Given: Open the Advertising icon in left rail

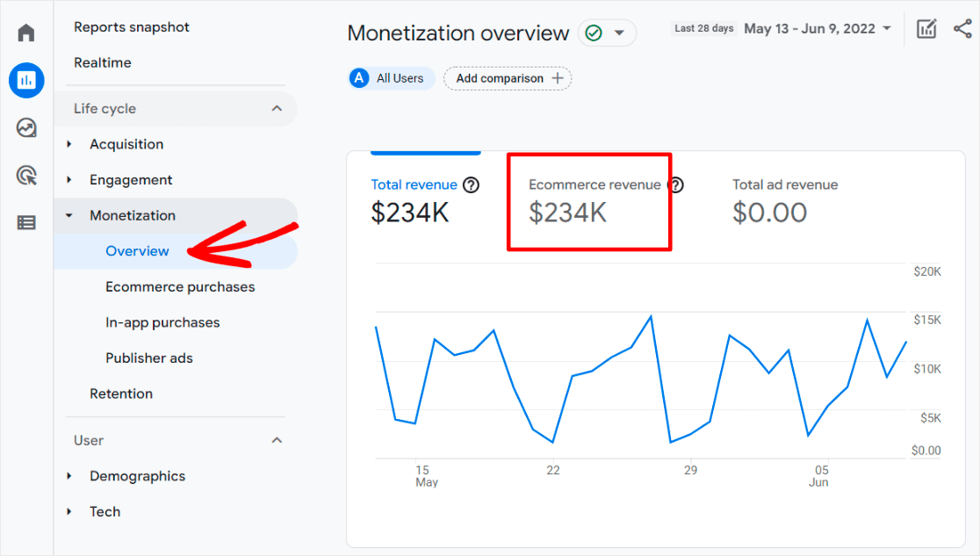Looking at the screenshot, I should point(26,176).
